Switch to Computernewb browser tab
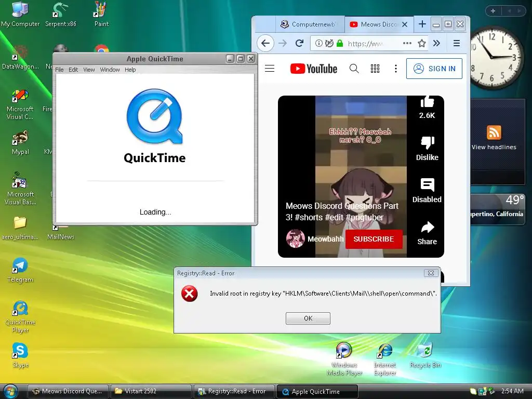The width and height of the screenshot is (532, 399). tap(310, 24)
